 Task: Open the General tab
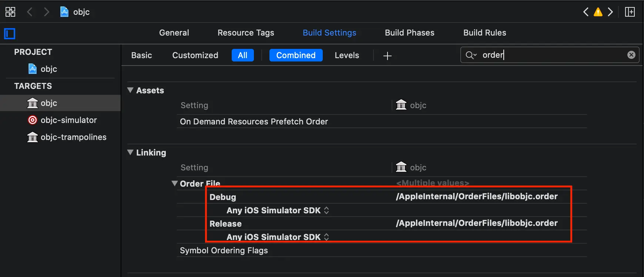click(x=174, y=33)
